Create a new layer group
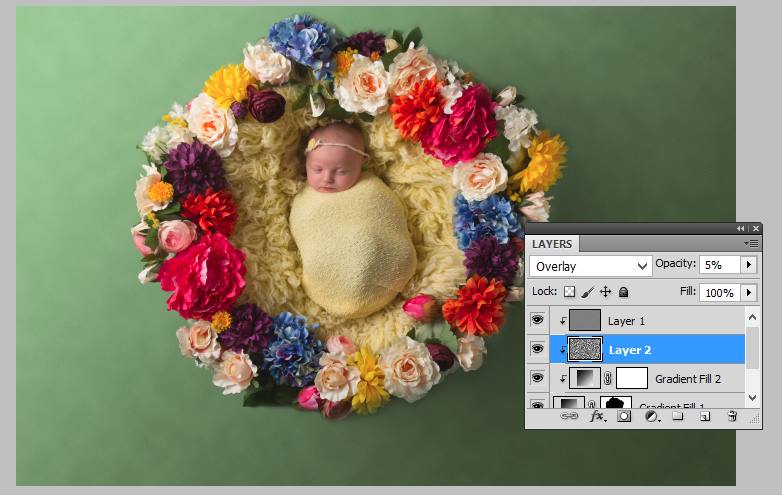The width and height of the screenshot is (782, 495). coord(678,416)
